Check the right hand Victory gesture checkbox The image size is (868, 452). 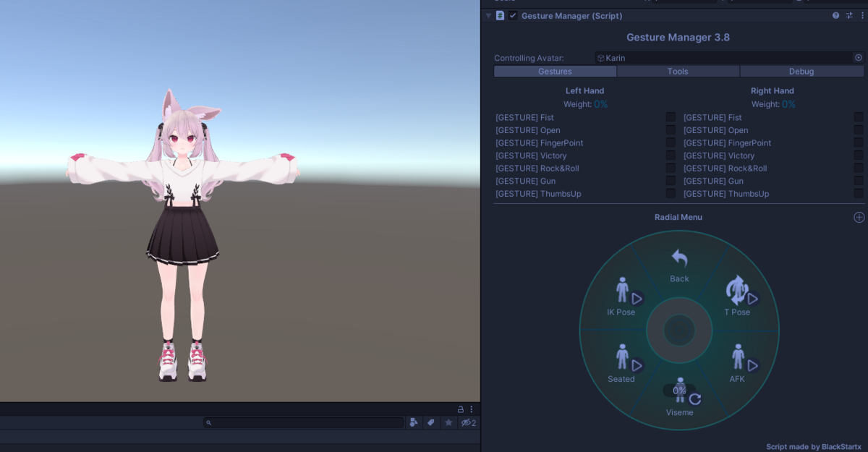coord(859,155)
